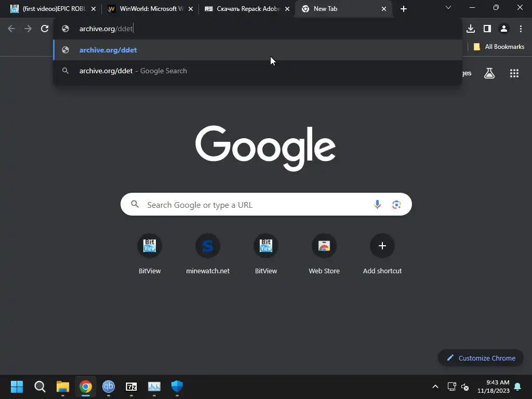Open Windows Security shield icon
This screenshot has height=399, width=532.
pos(177,387)
